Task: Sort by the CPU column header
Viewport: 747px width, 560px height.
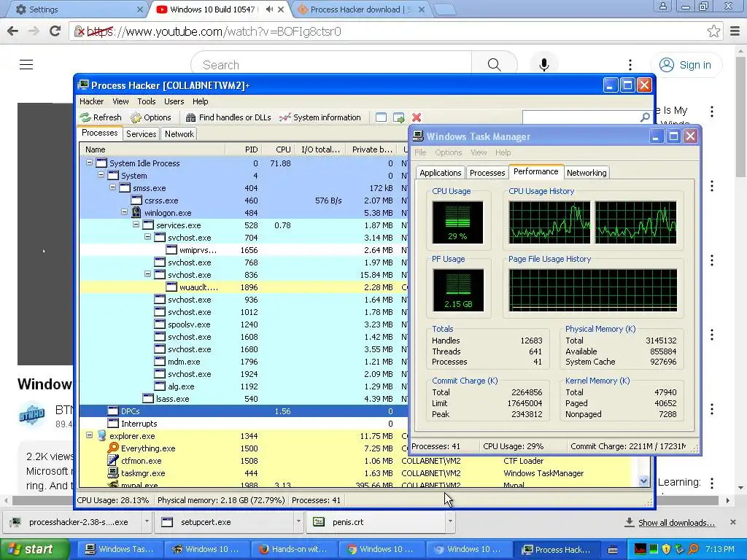Action: point(278,149)
